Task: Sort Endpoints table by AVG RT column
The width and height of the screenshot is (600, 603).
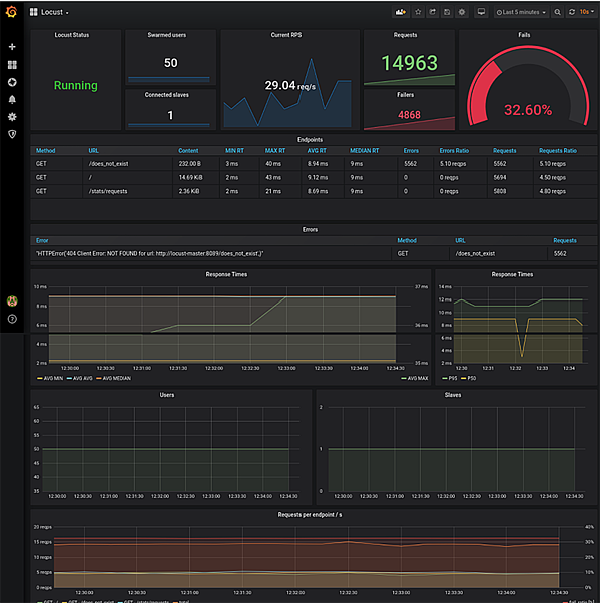Action: click(x=317, y=151)
